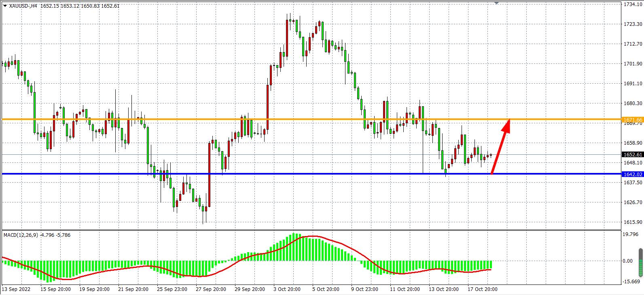Click the 17 Oct 20:00 time label
Screen dimensions: 644x295
pyautogui.click(x=481, y=289)
